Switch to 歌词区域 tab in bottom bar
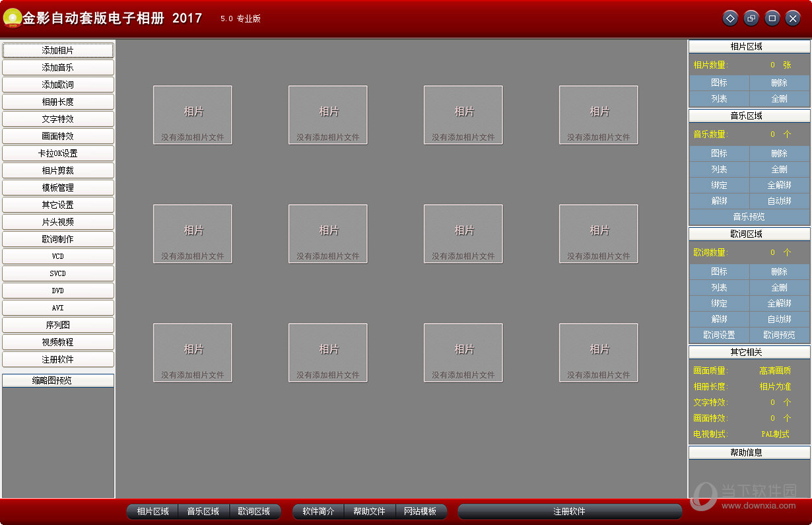This screenshot has height=525, width=812. tap(255, 511)
